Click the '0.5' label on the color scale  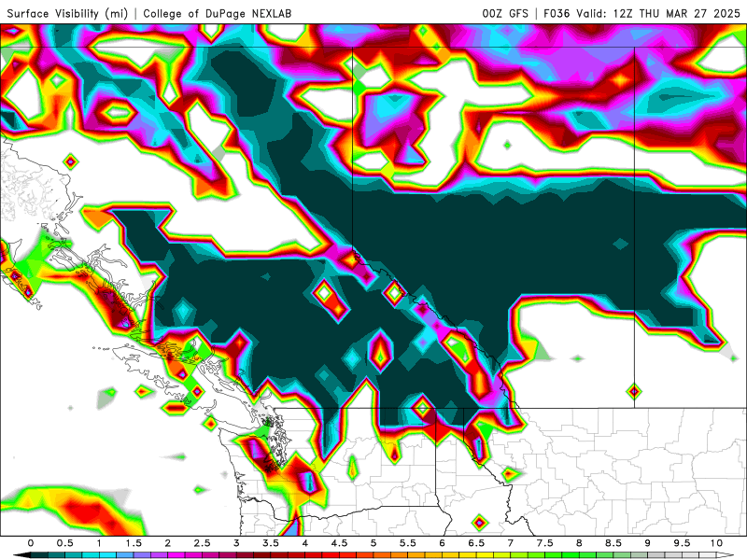point(64,543)
